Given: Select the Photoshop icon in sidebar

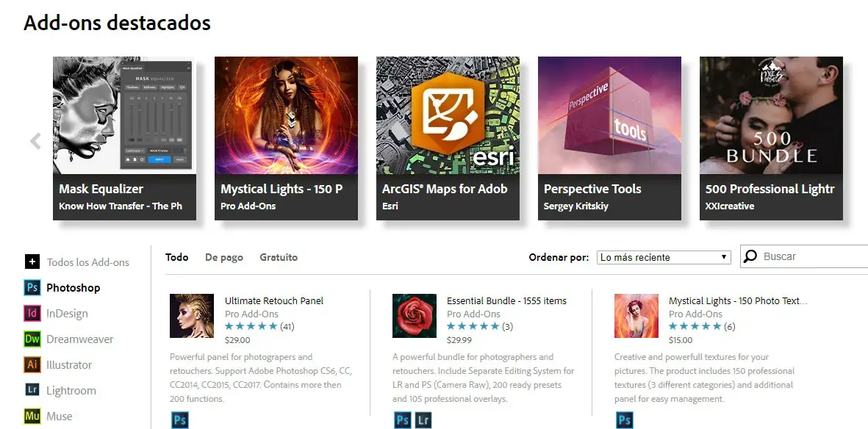Looking at the screenshot, I should coord(32,288).
